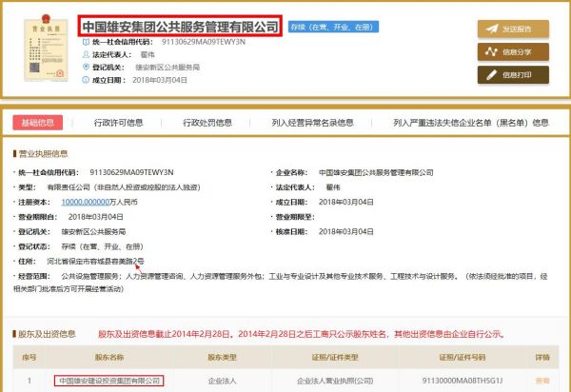571x392 pixels.
Task: Click the pencil icon on 信息打印
Action: tap(491, 75)
